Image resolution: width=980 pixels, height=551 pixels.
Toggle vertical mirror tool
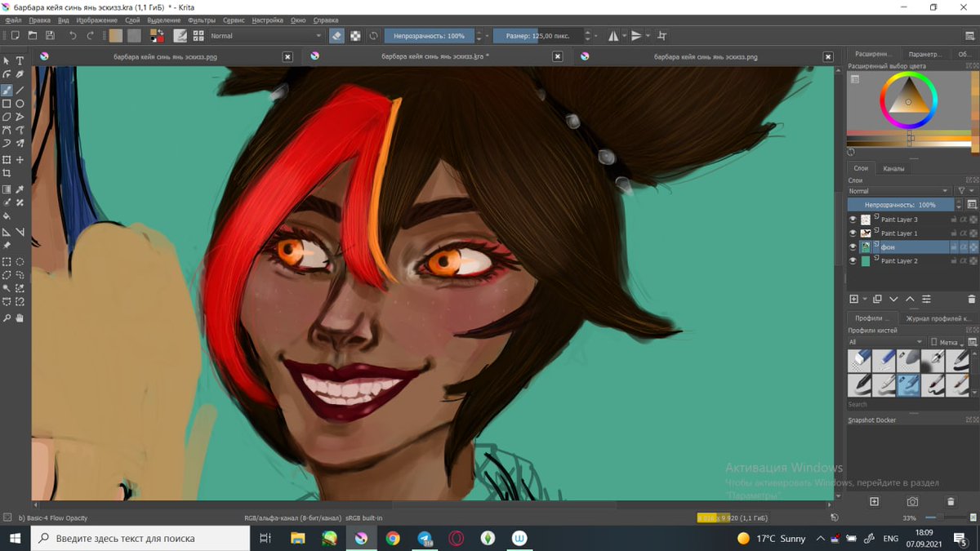coord(637,36)
